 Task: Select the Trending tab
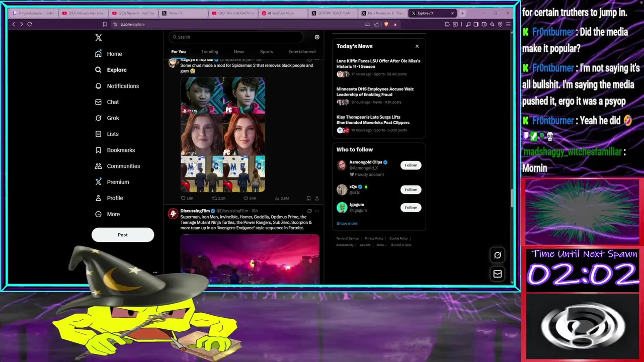click(x=210, y=51)
